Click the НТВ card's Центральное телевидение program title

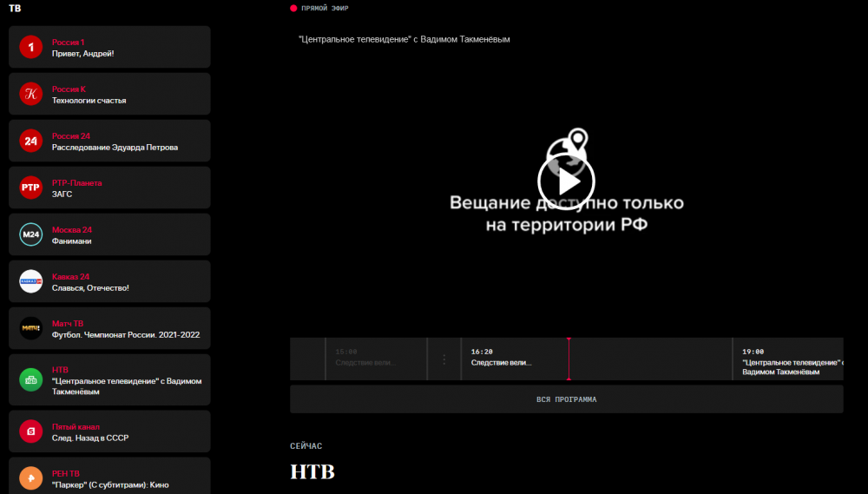coord(127,386)
